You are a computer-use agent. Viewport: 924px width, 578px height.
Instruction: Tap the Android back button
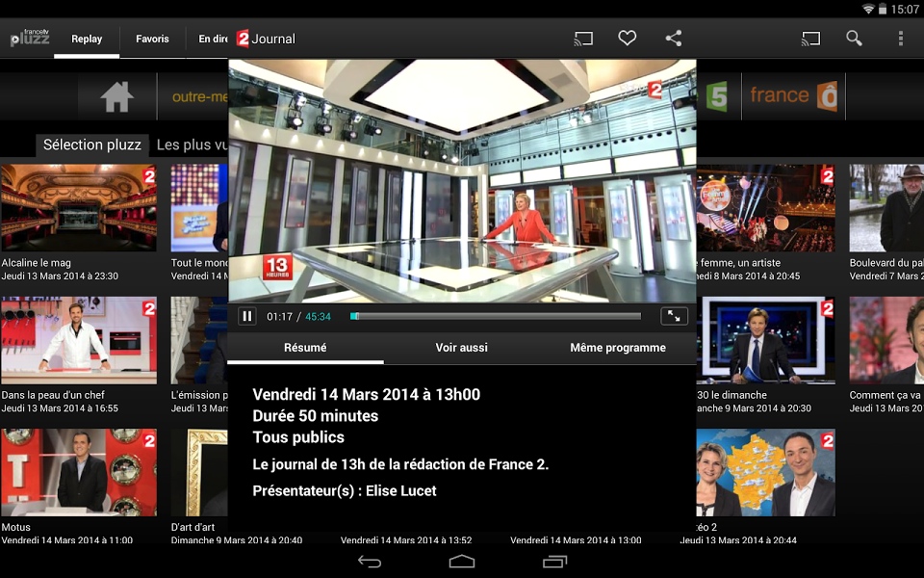tap(370, 562)
